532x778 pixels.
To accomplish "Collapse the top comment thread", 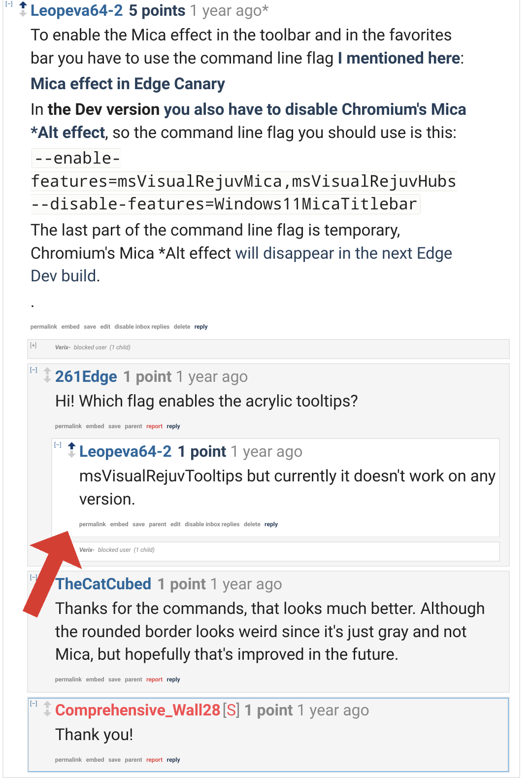I will [8, 4].
